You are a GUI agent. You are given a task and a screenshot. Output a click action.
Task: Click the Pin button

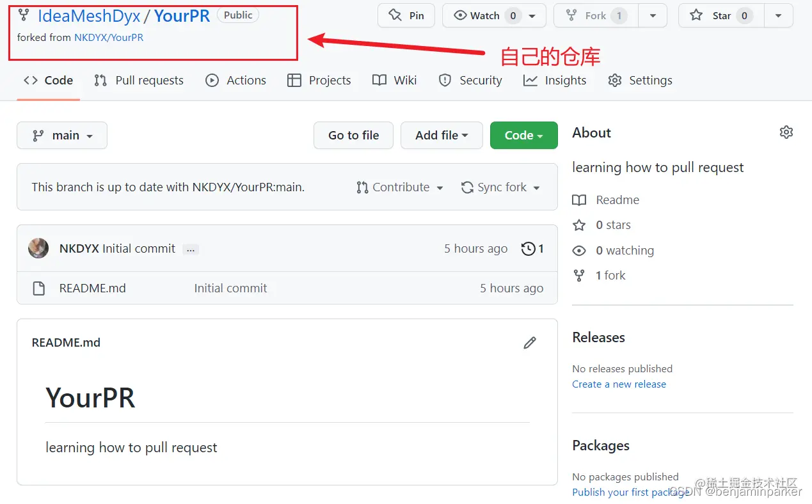pos(406,15)
